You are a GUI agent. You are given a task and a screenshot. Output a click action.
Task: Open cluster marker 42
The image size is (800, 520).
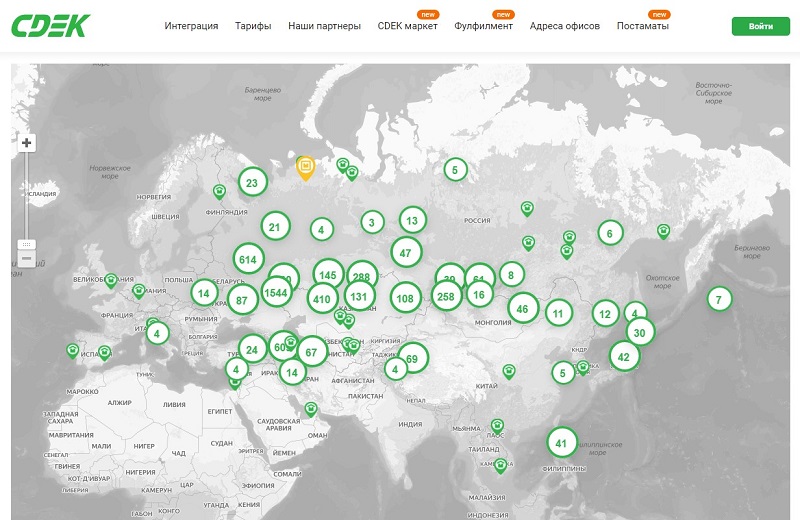[624, 357]
